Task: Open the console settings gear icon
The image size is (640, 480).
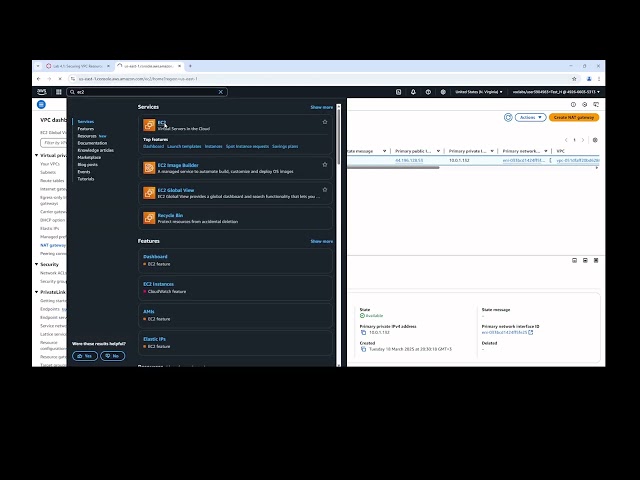Action: [x=443, y=92]
